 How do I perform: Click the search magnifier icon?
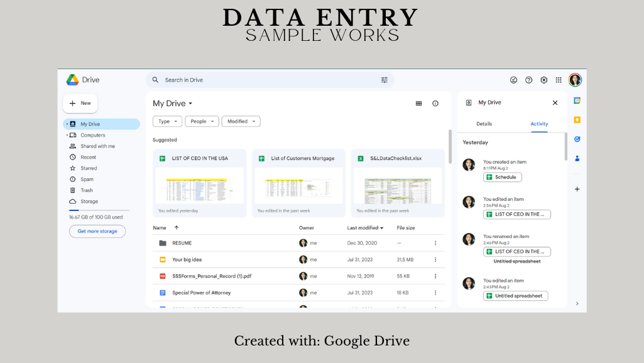pos(155,80)
